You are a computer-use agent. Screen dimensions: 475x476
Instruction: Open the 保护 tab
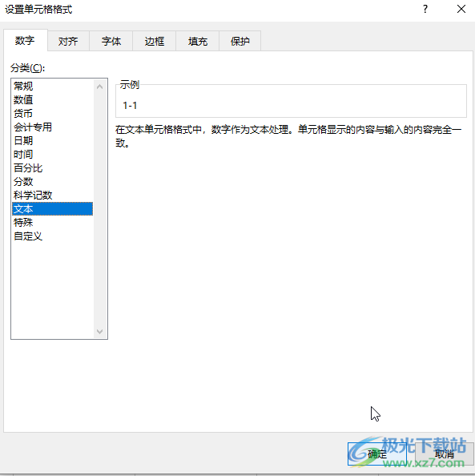(240, 41)
